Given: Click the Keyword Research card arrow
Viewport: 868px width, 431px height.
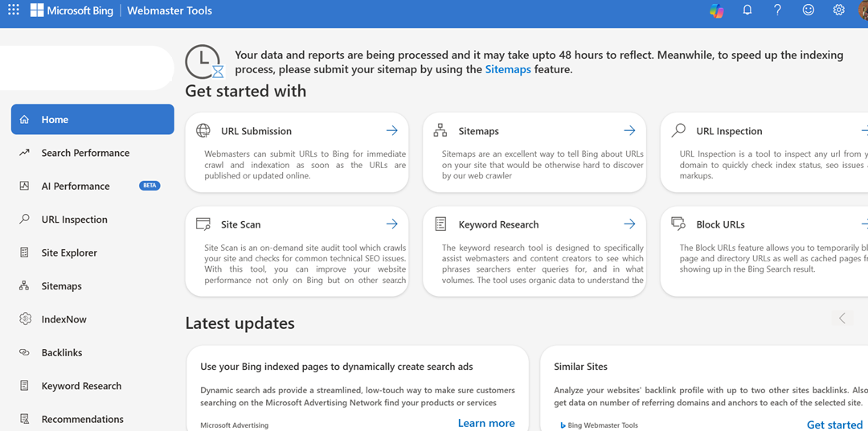Looking at the screenshot, I should (629, 224).
